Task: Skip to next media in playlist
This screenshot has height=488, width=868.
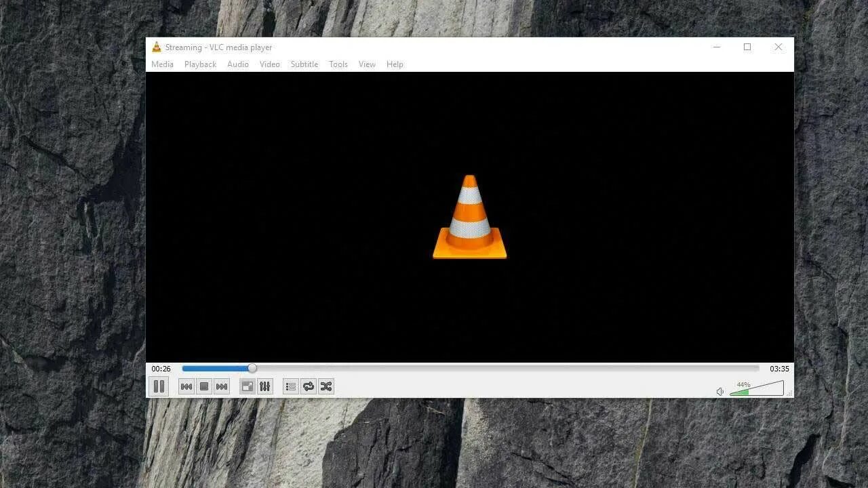Action: (222, 386)
